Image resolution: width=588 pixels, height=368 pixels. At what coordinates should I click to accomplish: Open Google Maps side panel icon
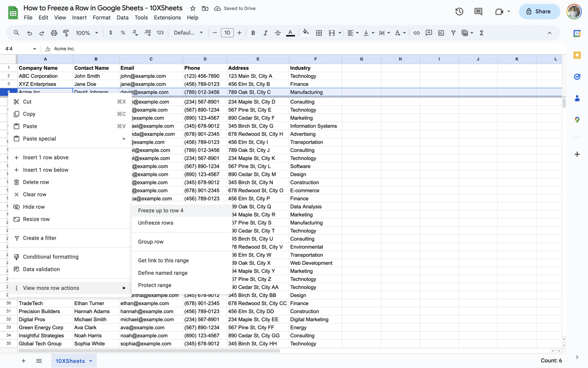(577, 120)
